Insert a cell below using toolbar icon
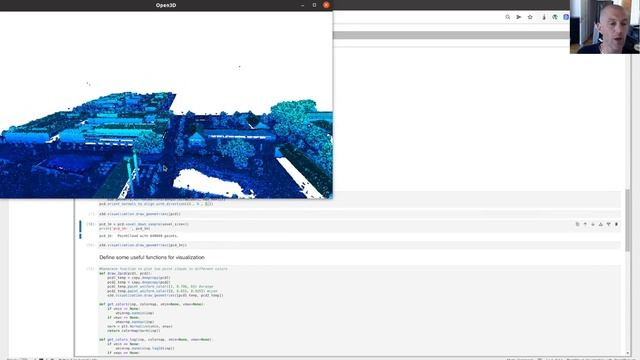640x360 pixels. (x=608, y=224)
